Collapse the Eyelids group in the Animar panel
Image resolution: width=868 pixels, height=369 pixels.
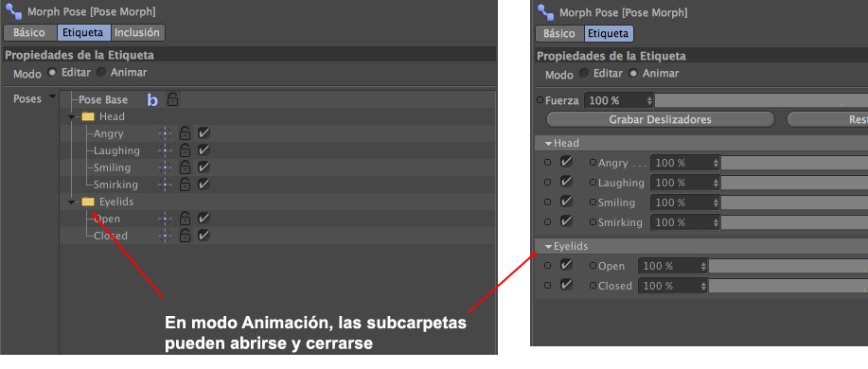click(x=548, y=247)
